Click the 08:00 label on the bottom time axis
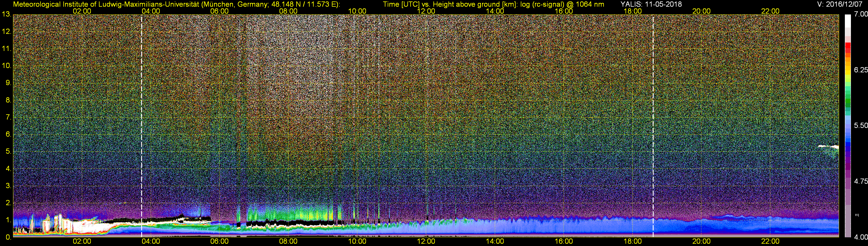The height and width of the screenshot is (246, 868). 288,241
